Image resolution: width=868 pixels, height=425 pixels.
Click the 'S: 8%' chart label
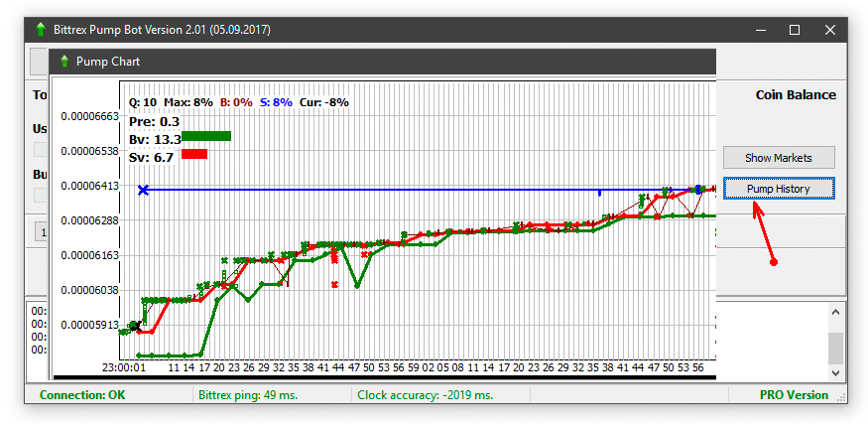[276, 102]
